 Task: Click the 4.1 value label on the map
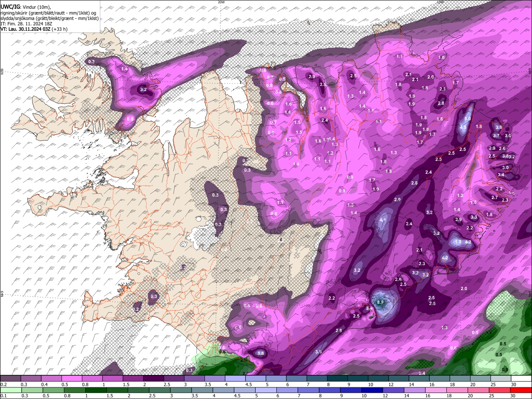383,220
